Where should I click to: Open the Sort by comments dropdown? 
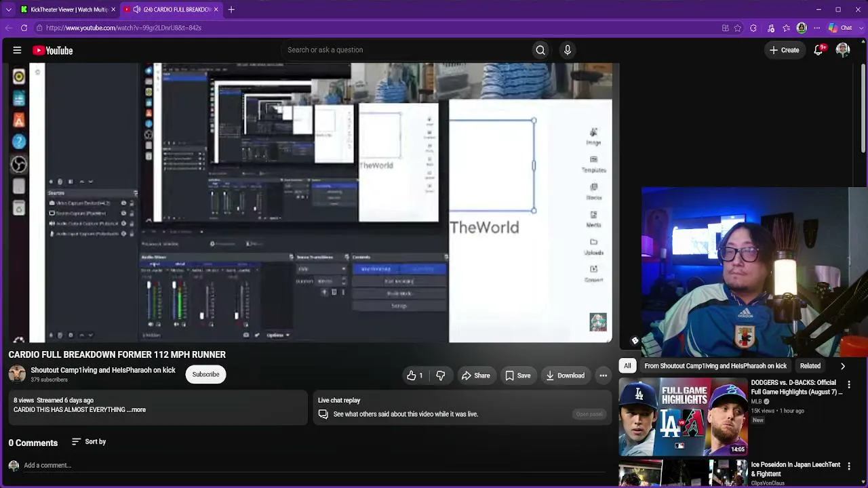point(89,442)
